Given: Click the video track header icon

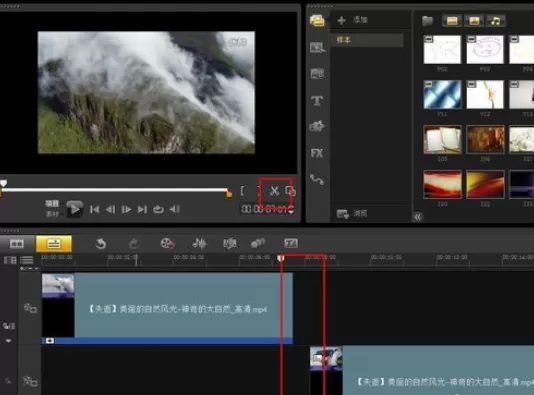Looking at the screenshot, I should [x=30, y=308].
